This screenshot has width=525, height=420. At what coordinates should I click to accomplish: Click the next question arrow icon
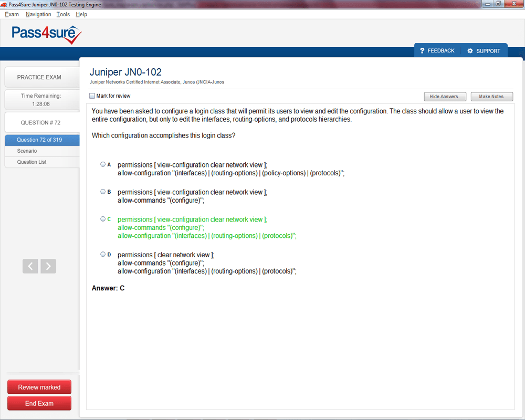pyautogui.click(x=48, y=266)
